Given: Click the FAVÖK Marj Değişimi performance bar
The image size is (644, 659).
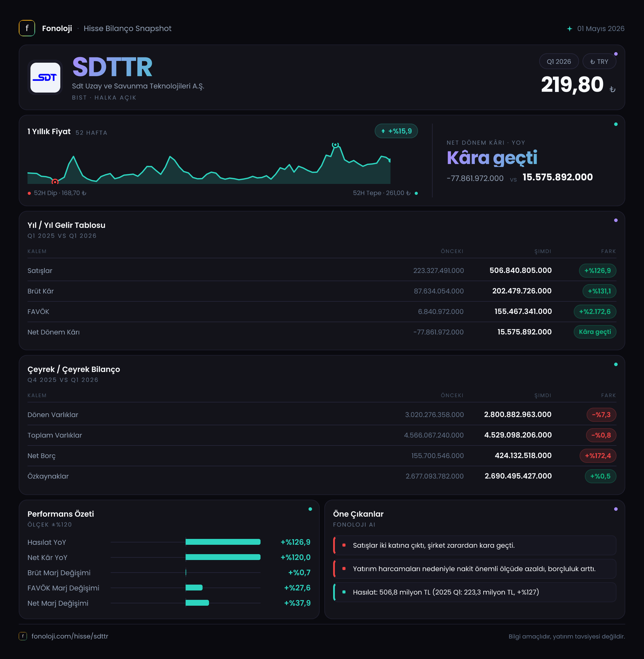Looking at the screenshot, I should [x=194, y=588].
